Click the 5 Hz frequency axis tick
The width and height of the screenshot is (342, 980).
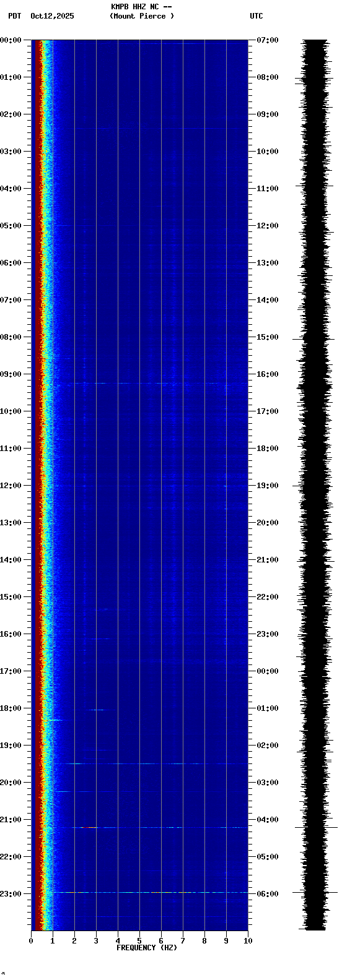(x=139, y=941)
